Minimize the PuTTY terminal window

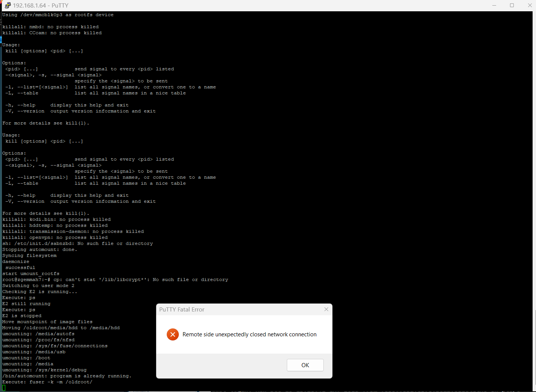click(494, 5)
